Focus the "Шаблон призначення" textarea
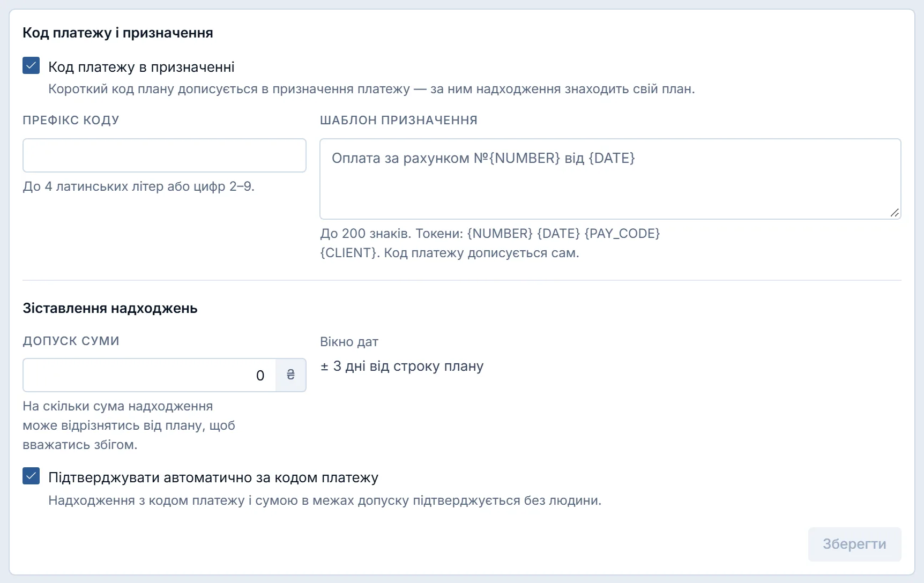Screen dimensions: 924x583 click(610, 179)
